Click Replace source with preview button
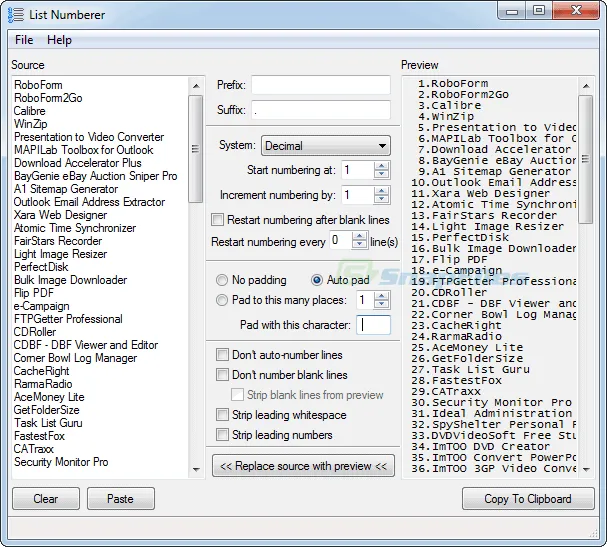Viewport: 607px width, 547px height. click(x=304, y=466)
